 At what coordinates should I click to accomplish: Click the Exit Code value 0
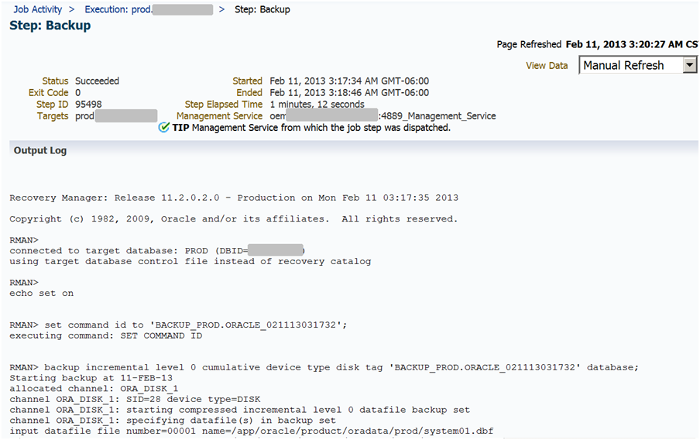click(78, 92)
